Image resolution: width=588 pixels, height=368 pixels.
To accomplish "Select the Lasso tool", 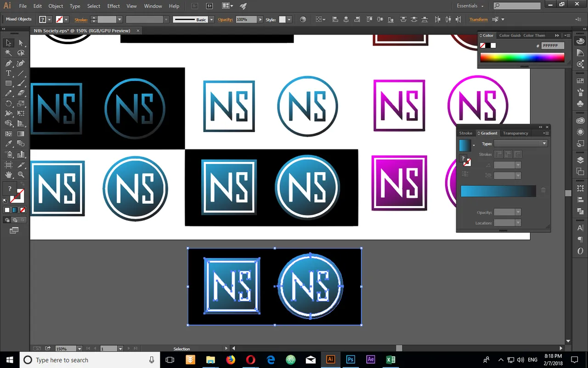I will click(x=21, y=53).
